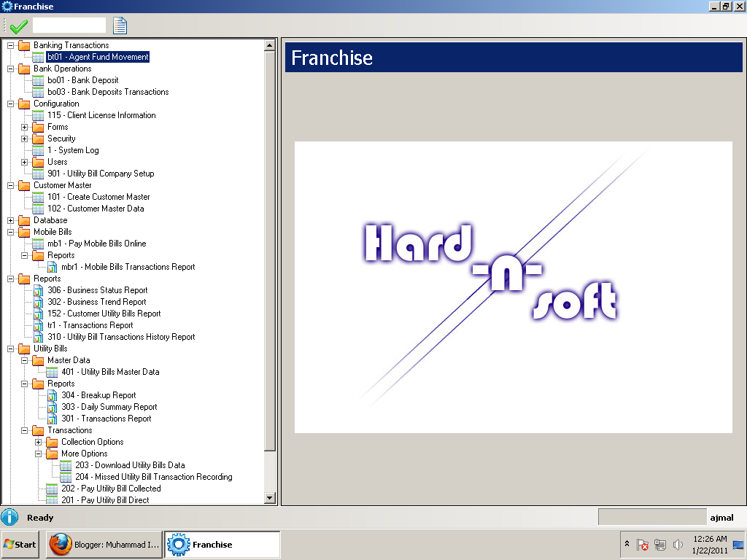
Task: Click the show desktop tray icon
Action: (x=738, y=545)
